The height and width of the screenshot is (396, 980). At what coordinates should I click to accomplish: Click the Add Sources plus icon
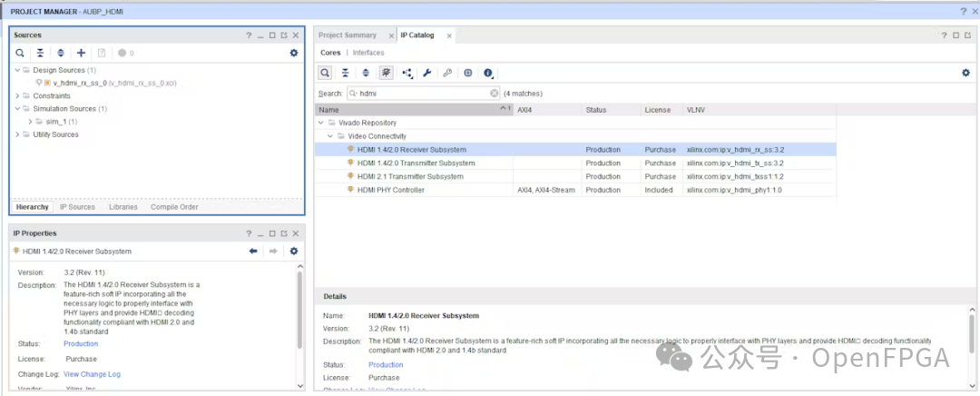(81, 53)
